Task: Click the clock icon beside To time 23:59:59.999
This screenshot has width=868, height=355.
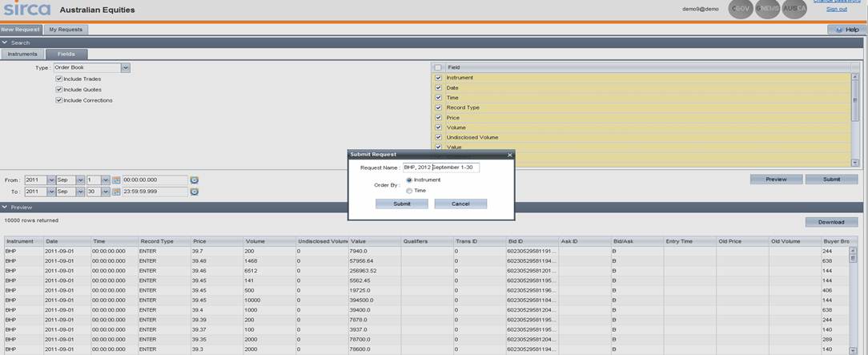Action: 195,192
